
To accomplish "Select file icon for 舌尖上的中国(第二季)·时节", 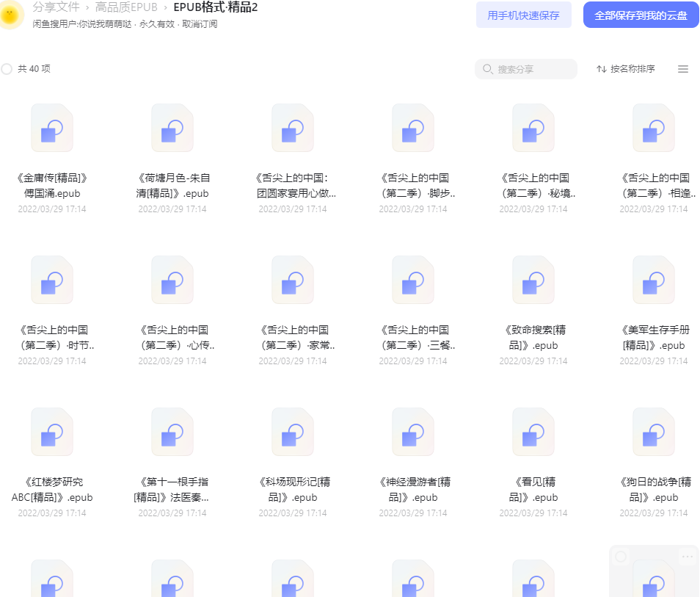I will click(52, 281).
